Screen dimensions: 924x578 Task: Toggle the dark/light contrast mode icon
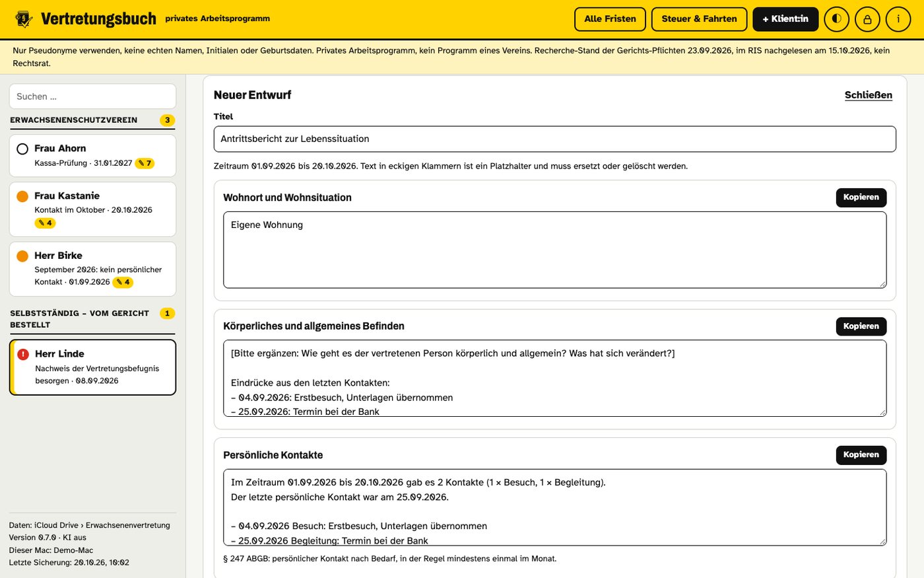coord(837,19)
